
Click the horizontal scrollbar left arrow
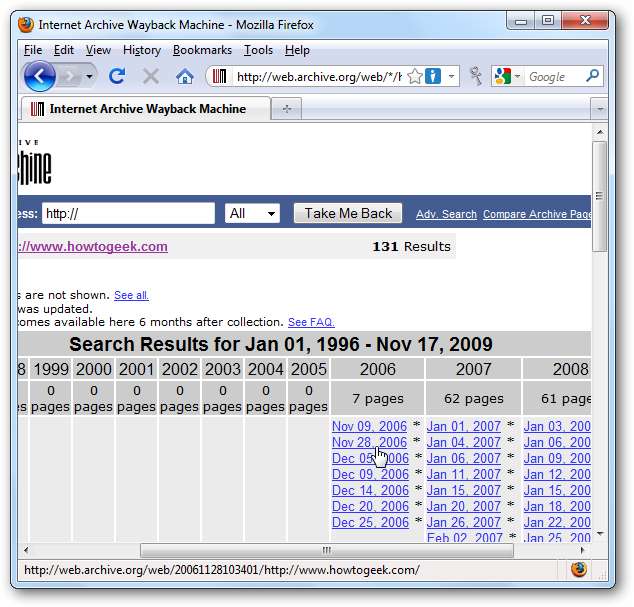pos(26,550)
